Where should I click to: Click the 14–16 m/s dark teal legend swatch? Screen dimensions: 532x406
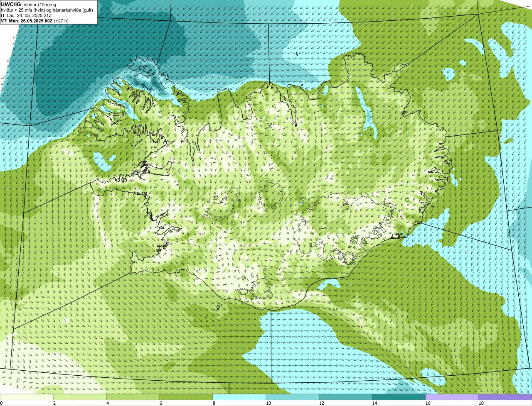(399, 397)
